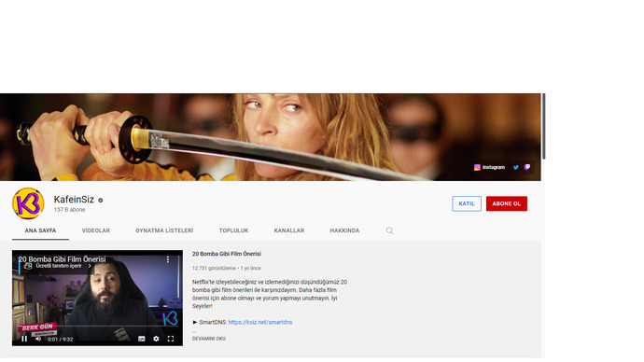Click the channel search magnifier icon

390,230
